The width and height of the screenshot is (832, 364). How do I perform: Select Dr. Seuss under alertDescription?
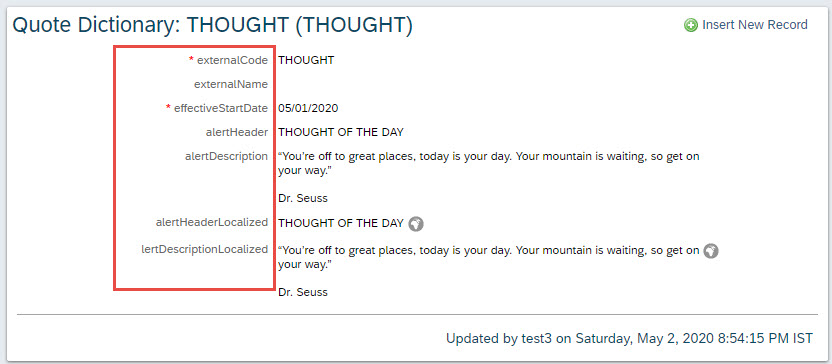click(x=302, y=198)
